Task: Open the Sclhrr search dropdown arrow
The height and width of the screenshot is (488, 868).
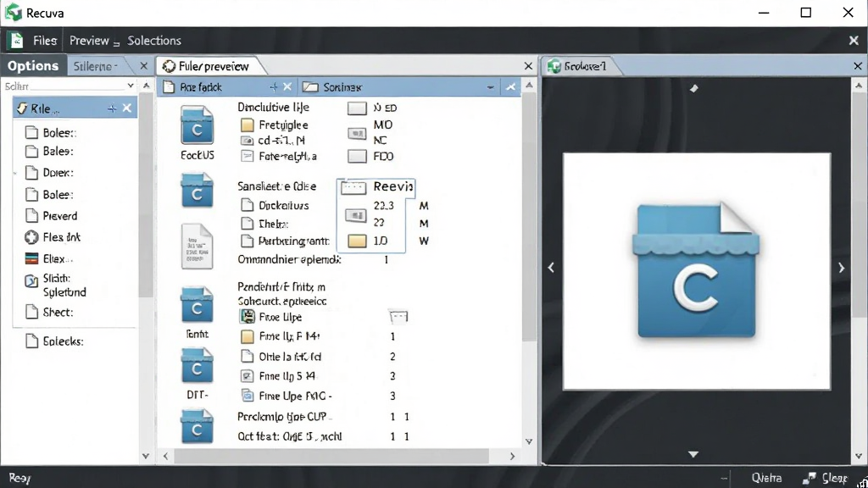Action: point(131,86)
